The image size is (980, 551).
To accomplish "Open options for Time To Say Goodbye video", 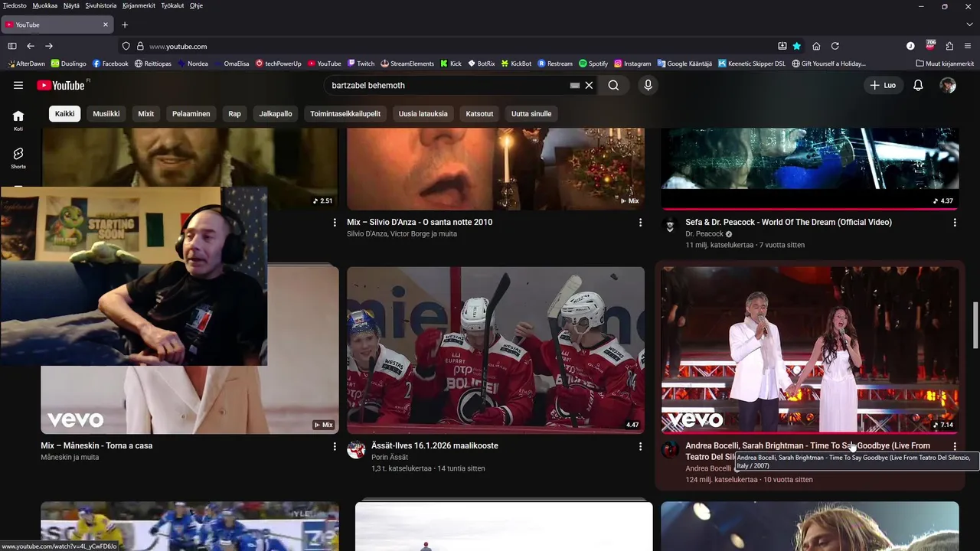I will pos(955,446).
